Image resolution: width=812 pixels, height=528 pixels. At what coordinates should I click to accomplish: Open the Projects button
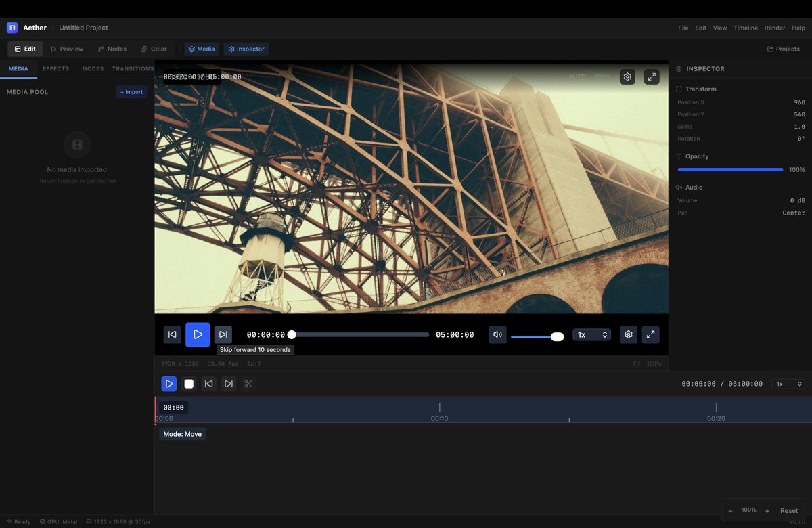784,49
